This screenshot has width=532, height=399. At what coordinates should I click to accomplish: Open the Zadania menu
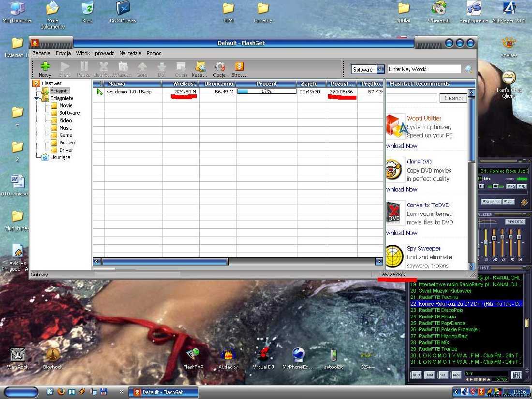[42, 53]
